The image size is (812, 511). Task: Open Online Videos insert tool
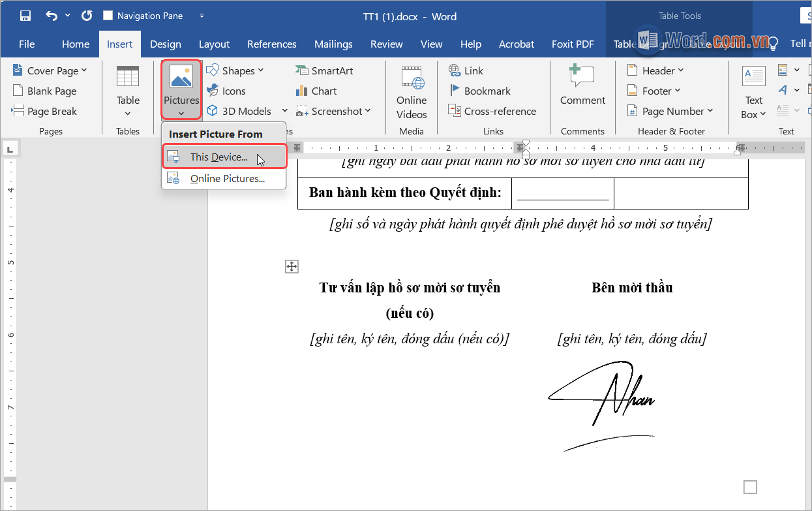(x=412, y=93)
